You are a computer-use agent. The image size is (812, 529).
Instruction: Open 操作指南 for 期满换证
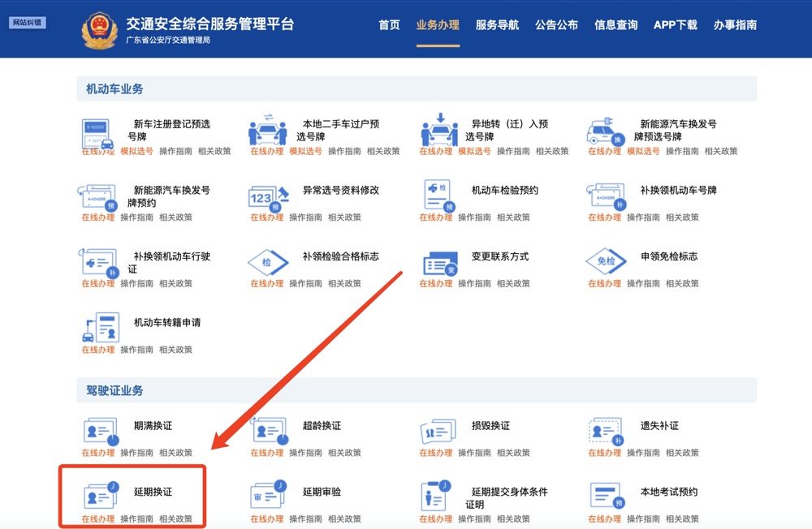136,453
